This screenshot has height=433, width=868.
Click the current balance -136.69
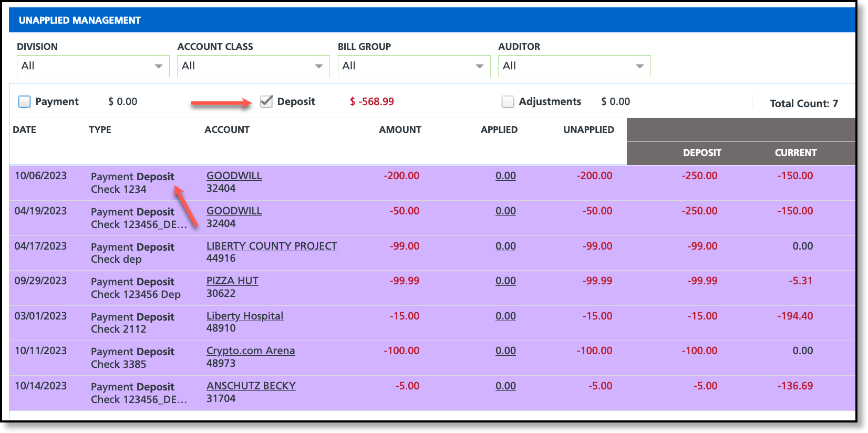[x=795, y=386]
